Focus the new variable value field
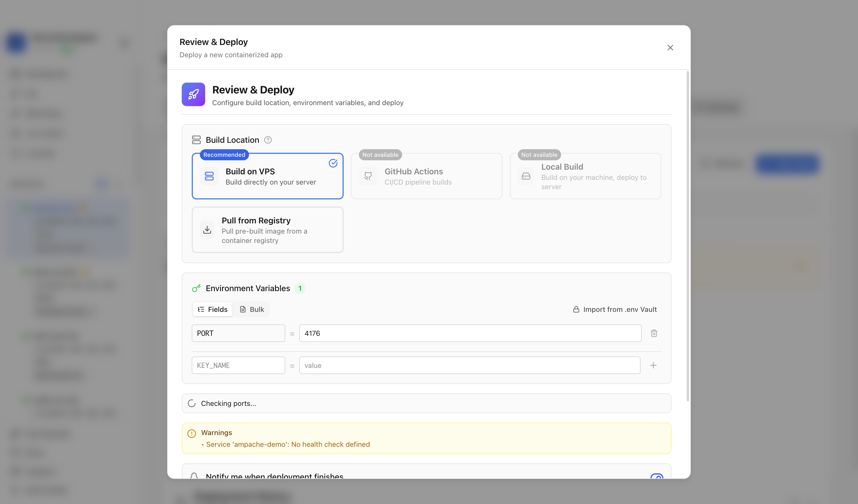This screenshot has height=504, width=858. click(x=470, y=365)
